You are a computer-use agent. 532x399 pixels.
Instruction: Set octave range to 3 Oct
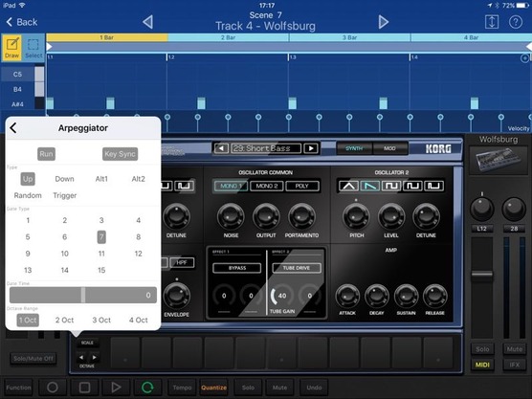pyautogui.click(x=101, y=320)
